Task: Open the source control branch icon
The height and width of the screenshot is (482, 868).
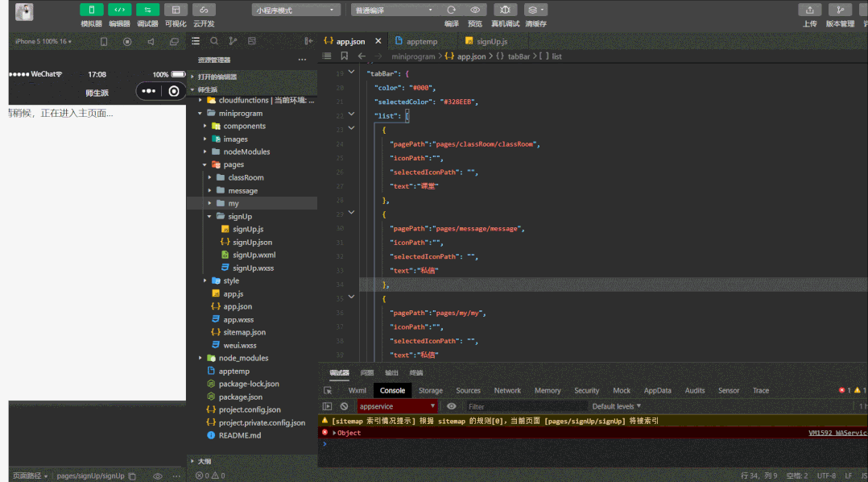Action: 233,41
